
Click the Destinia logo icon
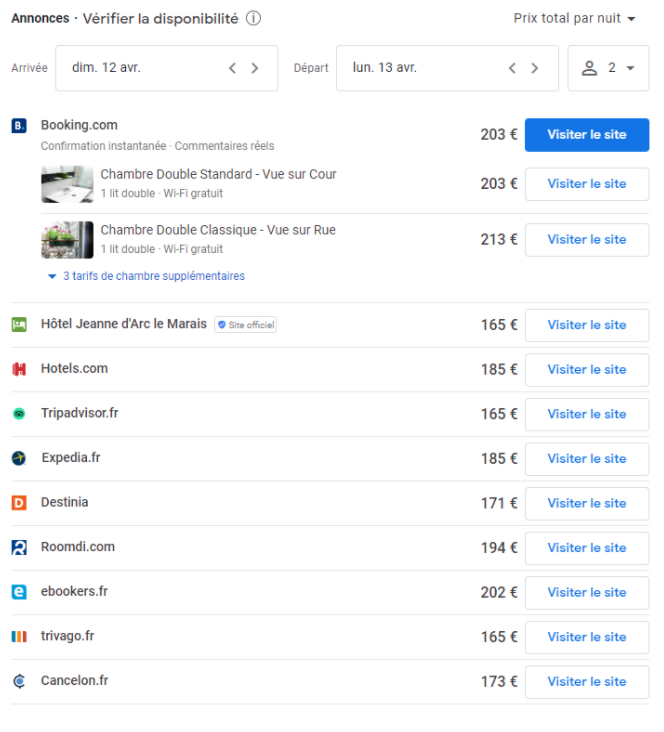coord(19,503)
